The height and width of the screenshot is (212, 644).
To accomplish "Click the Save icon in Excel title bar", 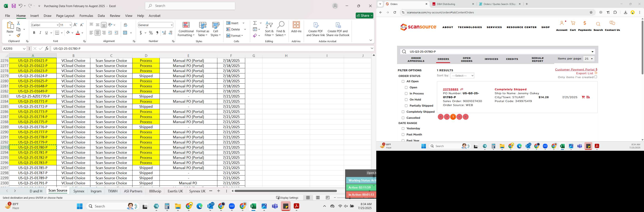I will pyautogui.click(x=14, y=6).
